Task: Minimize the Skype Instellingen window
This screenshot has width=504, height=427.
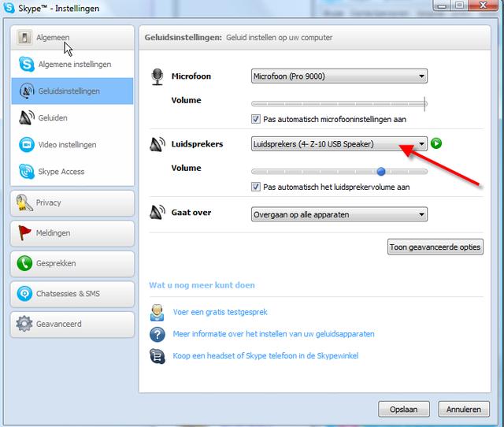Action: click(442, 6)
